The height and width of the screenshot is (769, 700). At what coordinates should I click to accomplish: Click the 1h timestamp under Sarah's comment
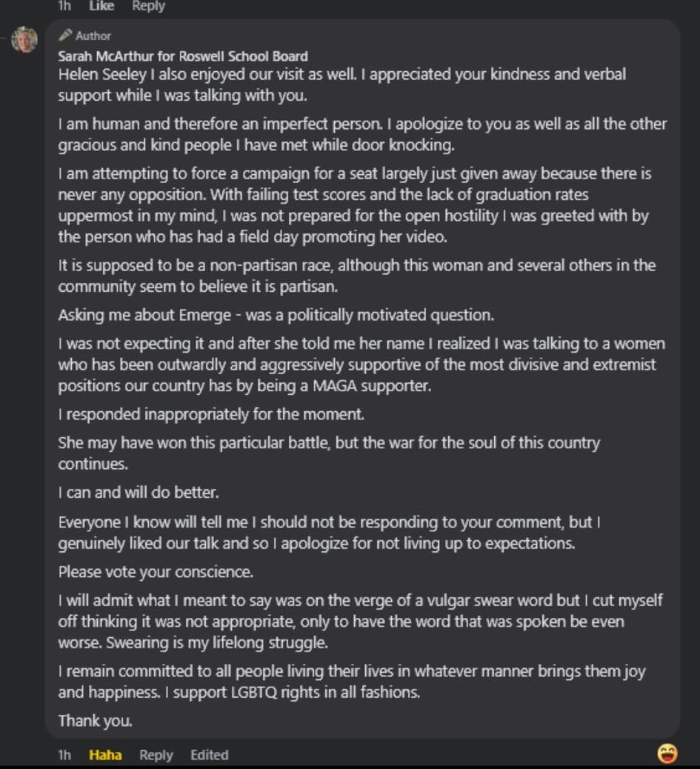[x=64, y=755]
